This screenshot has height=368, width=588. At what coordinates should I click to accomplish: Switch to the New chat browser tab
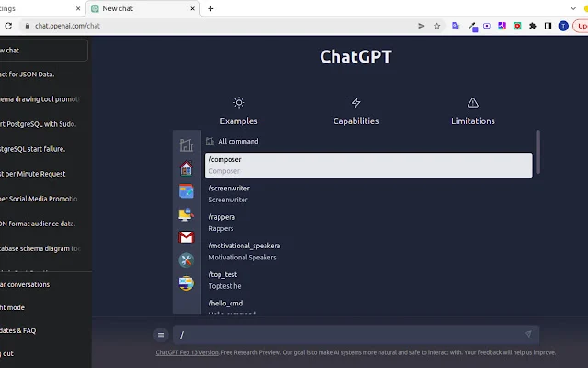142,8
